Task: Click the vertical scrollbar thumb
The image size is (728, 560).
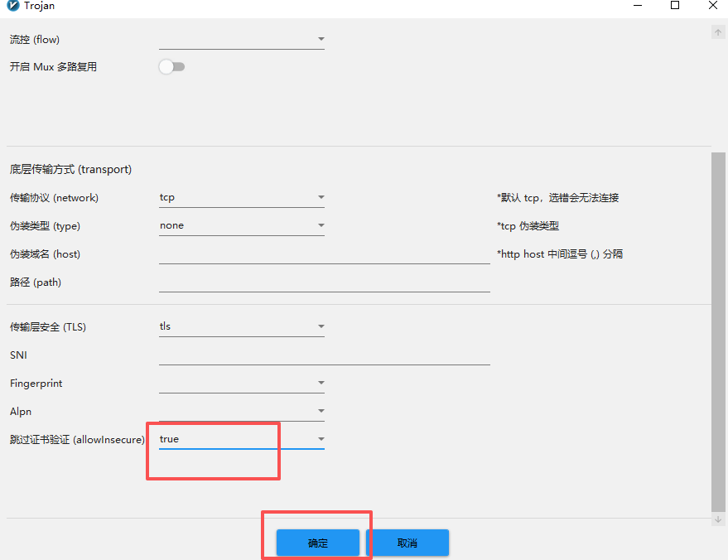Action: (718, 331)
